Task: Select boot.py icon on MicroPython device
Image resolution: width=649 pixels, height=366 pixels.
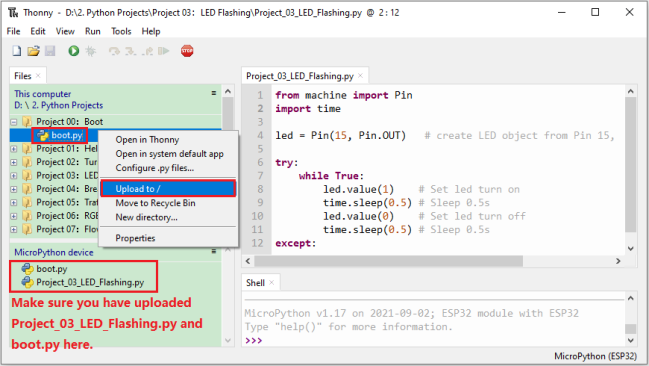Action: point(27,269)
